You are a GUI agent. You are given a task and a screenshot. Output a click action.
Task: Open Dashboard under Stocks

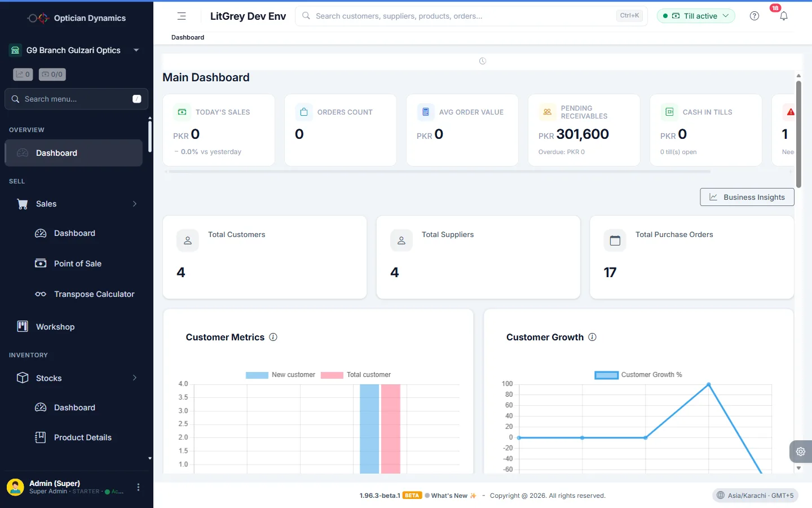pyautogui.click(x=74, y=408)
